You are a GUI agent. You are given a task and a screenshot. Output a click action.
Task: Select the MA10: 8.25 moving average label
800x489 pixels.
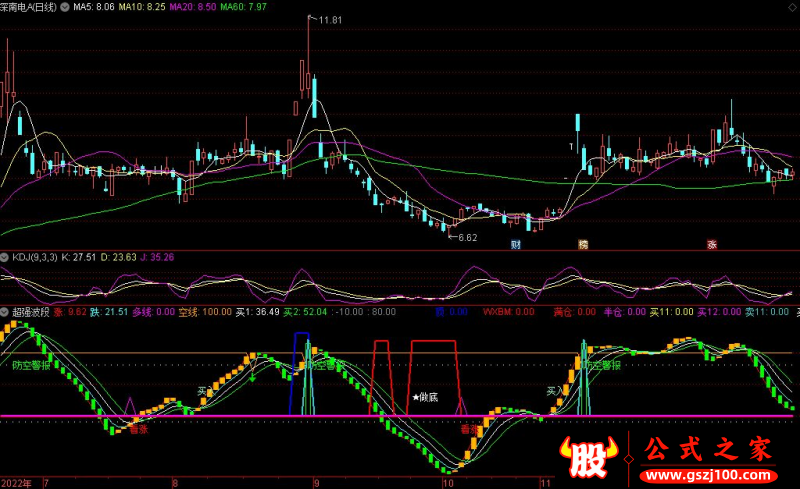(x=143, y=7)
